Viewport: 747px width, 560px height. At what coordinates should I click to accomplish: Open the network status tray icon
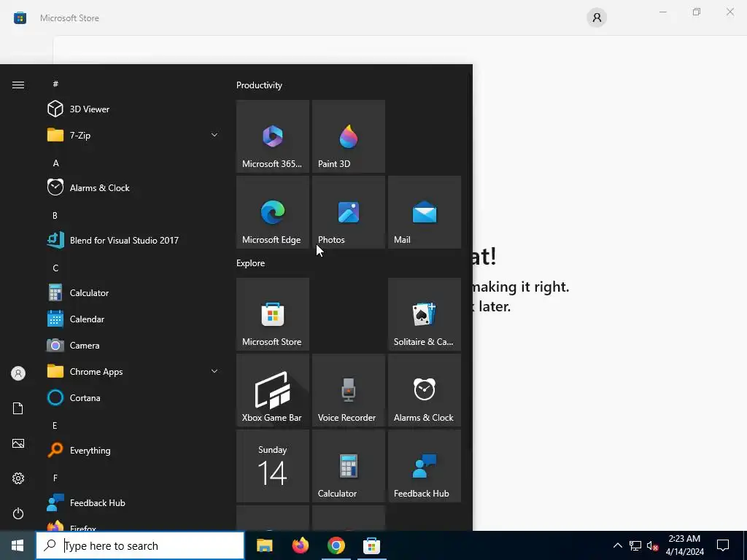[635, 545]
